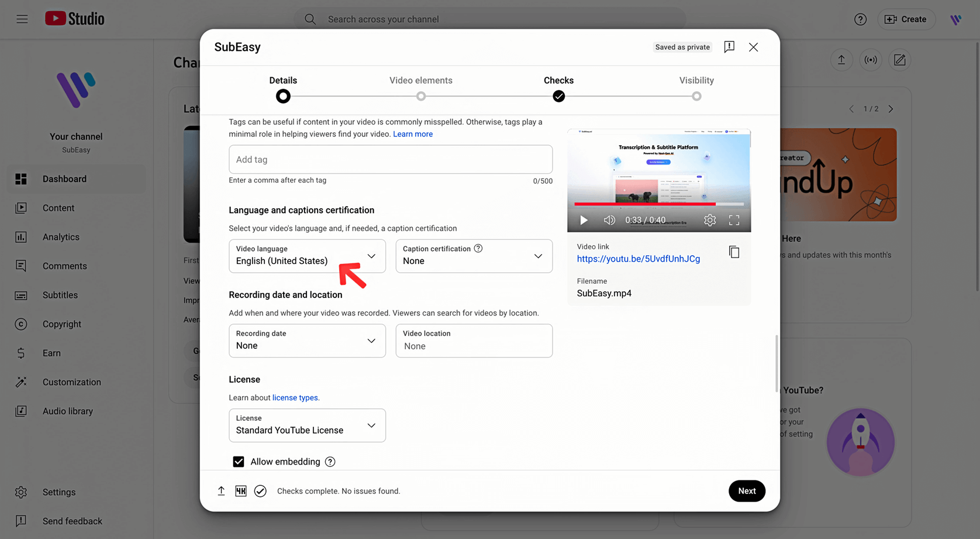This screenshot has width=980, height=539.
Task: Click the create post icon on dashboard
Action: point(900,60)
